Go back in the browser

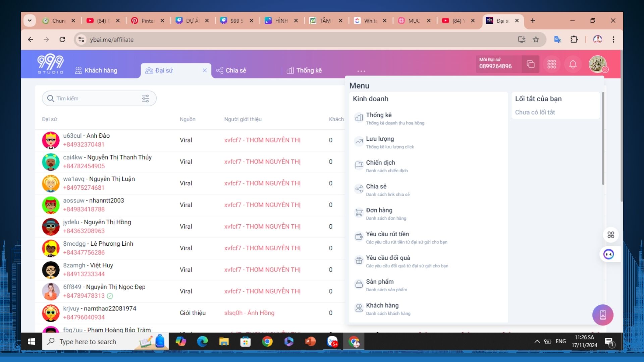click(x=31, y=40)
